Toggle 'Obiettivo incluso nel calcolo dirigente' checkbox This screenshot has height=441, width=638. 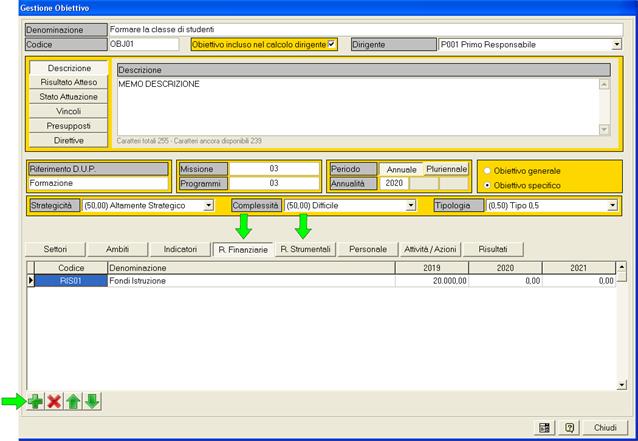(332, 44)
